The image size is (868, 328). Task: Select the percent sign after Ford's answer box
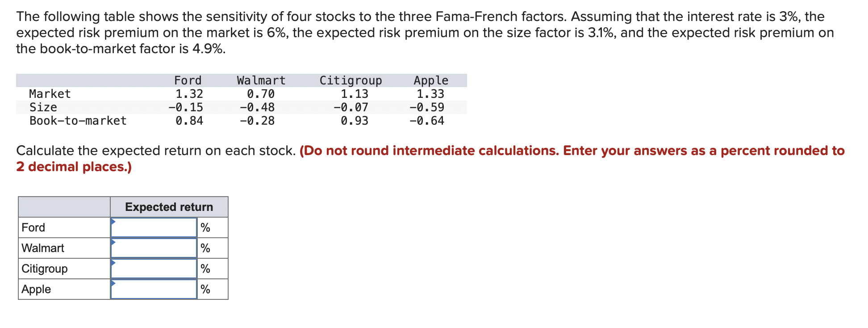pos(206,227)
